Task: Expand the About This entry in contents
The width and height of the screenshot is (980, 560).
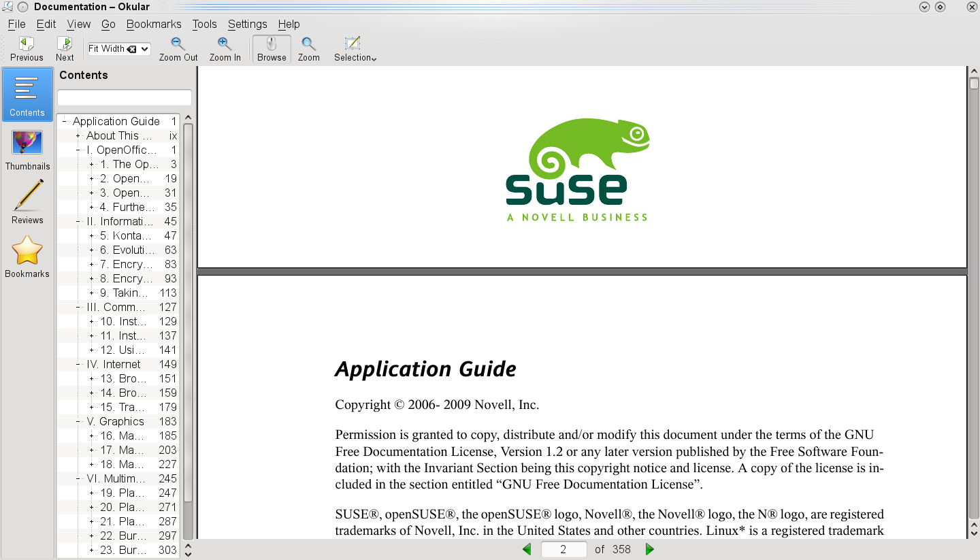Action: [x=78, y=136]
